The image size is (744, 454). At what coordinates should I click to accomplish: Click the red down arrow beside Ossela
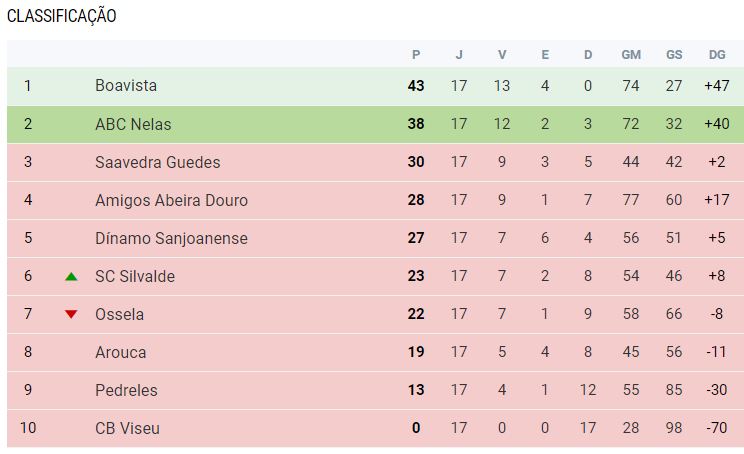(71, 314)
